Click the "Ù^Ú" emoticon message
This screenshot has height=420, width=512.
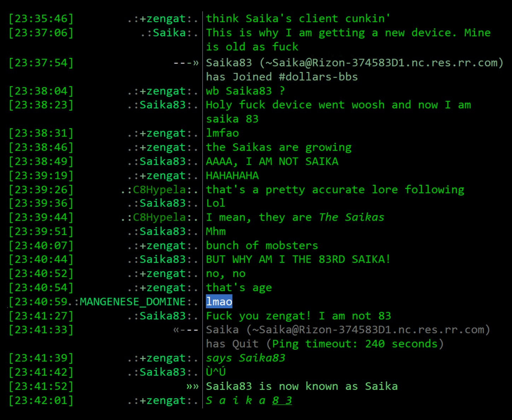click(216, 372)
